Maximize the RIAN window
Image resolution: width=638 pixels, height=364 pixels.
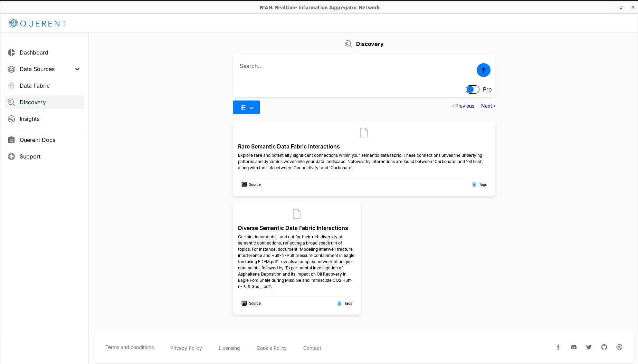coord(621,7)
